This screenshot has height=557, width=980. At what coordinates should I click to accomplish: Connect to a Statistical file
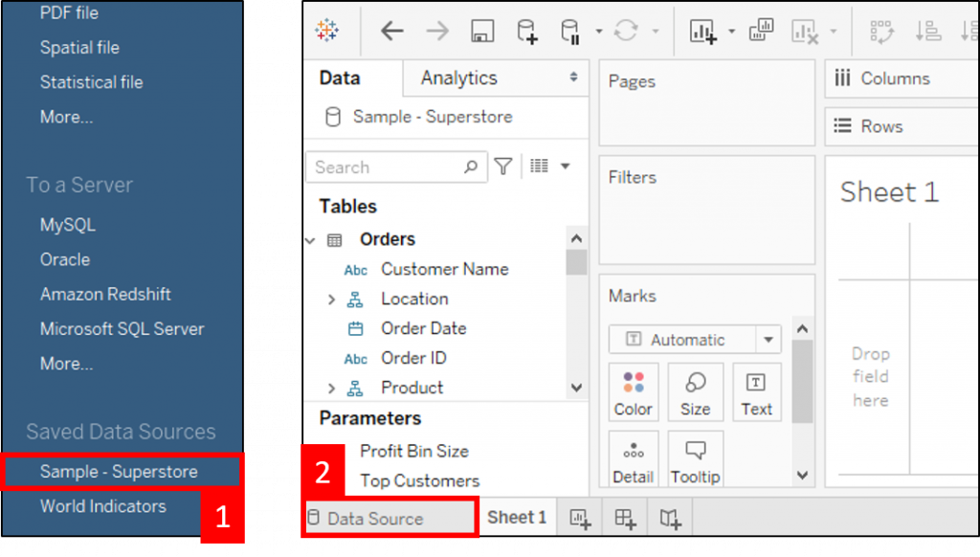coord(91,82)
